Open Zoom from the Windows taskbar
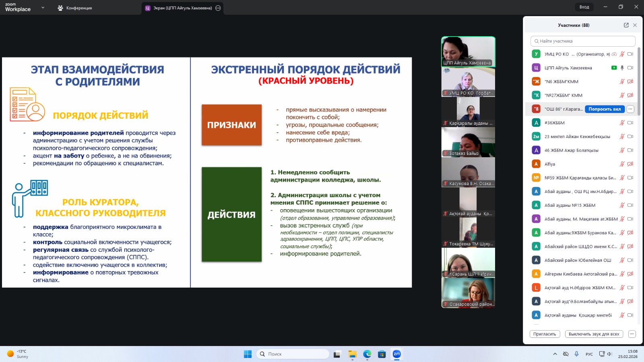This screenshot has width=644, height=362. tap(396, 354)
